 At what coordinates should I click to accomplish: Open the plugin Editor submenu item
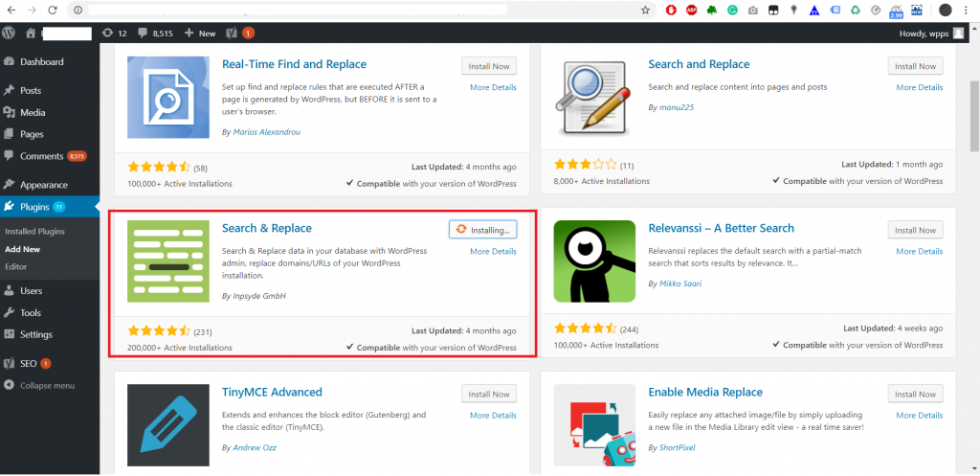click(15, 266)
